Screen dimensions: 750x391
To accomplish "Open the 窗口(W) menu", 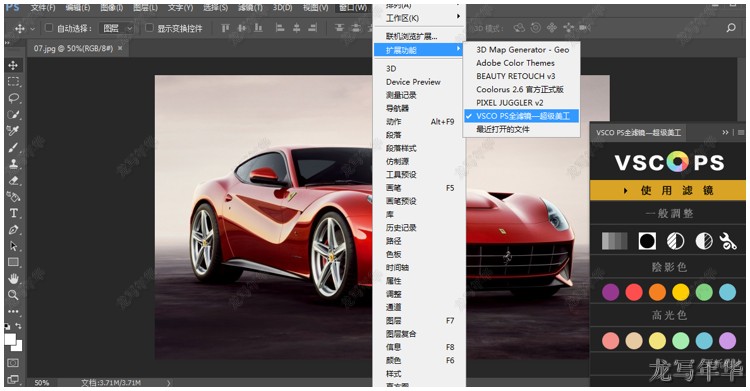I will pos(353,8).
